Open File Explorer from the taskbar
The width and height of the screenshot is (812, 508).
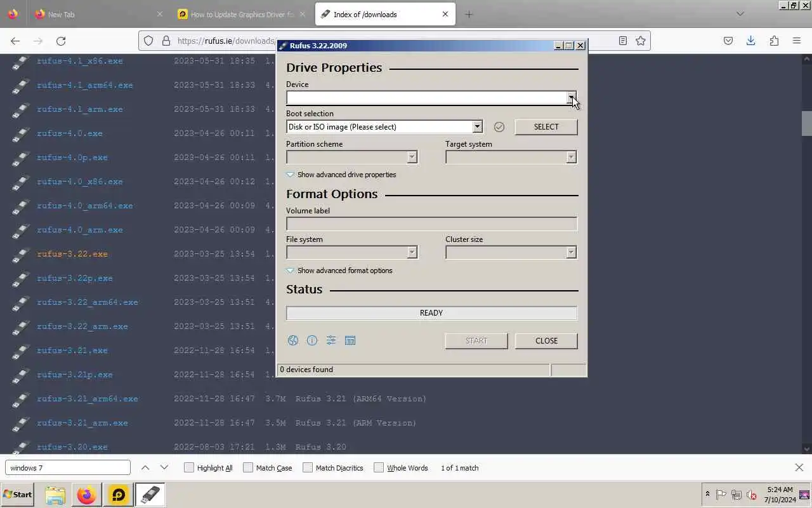pyautogui.click(x=55, y=495)
